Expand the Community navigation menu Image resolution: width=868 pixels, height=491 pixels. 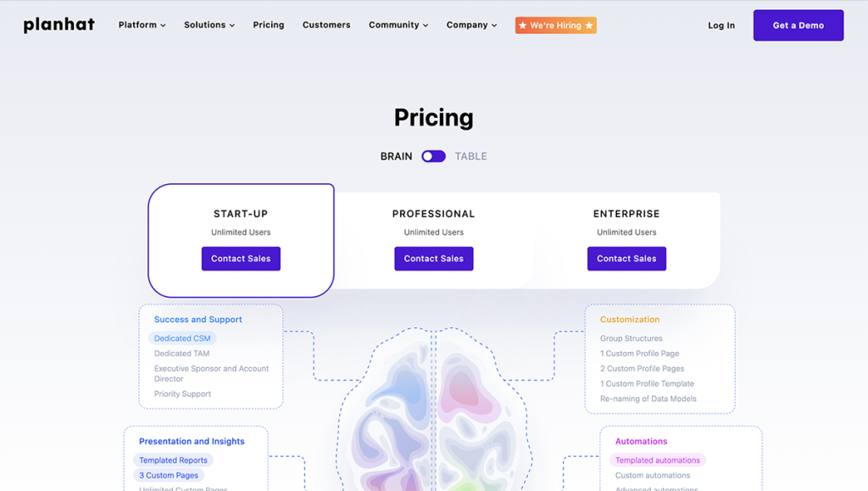coord(398,25)
